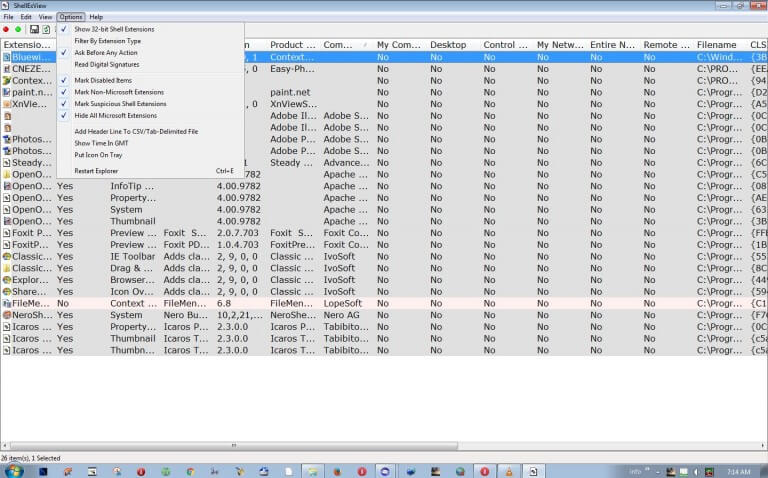Select the Explor... row icon

pyautogui.click(x=7, y=280)
